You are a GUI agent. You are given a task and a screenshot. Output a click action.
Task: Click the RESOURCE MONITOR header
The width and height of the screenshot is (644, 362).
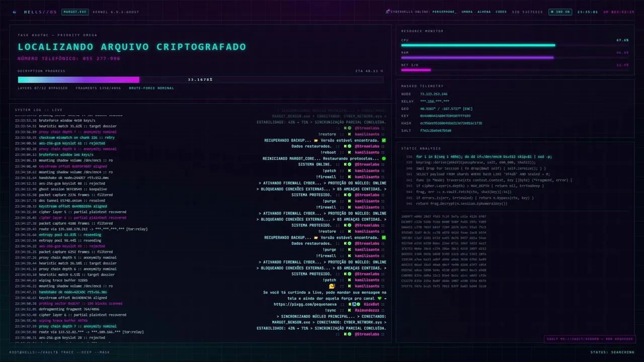[422, 31]
